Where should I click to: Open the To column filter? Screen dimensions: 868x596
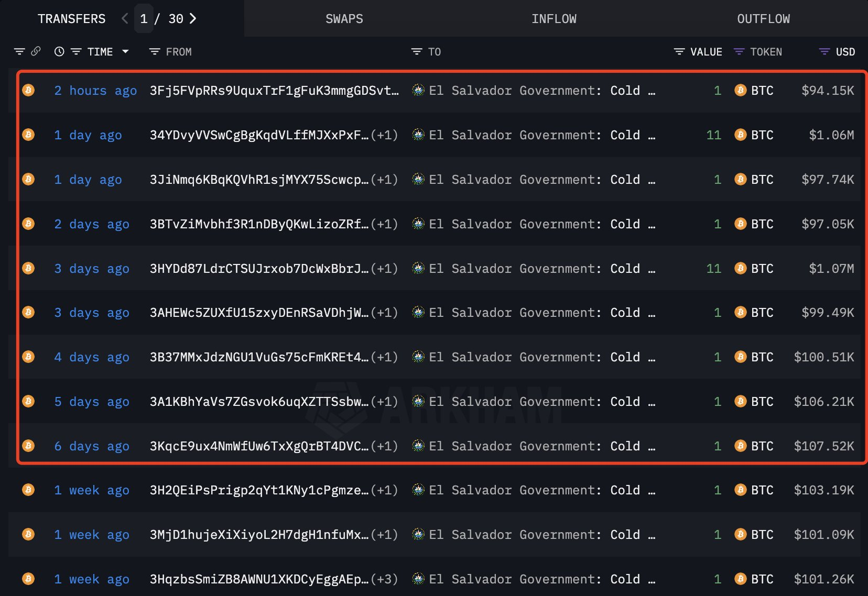417,51
